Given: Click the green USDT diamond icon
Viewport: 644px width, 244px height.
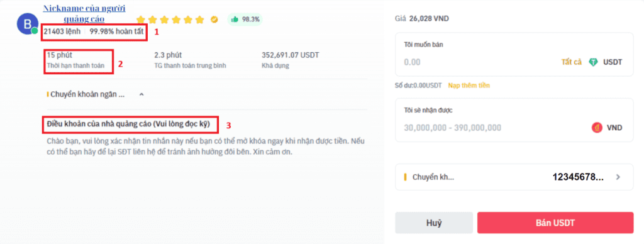Looking at the screenshot, I should (x=594, y=62).
